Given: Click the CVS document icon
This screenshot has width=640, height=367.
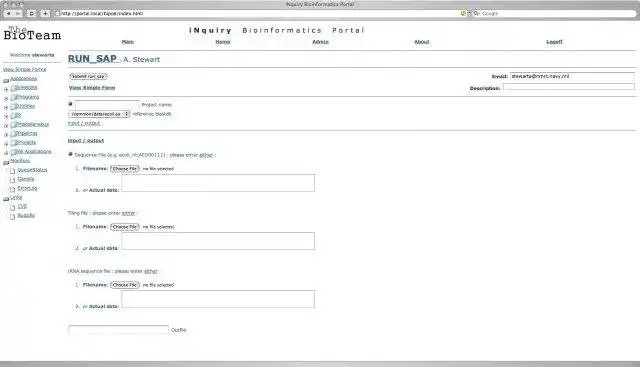Looking at the screenshot, I should (x=13, y=207).
